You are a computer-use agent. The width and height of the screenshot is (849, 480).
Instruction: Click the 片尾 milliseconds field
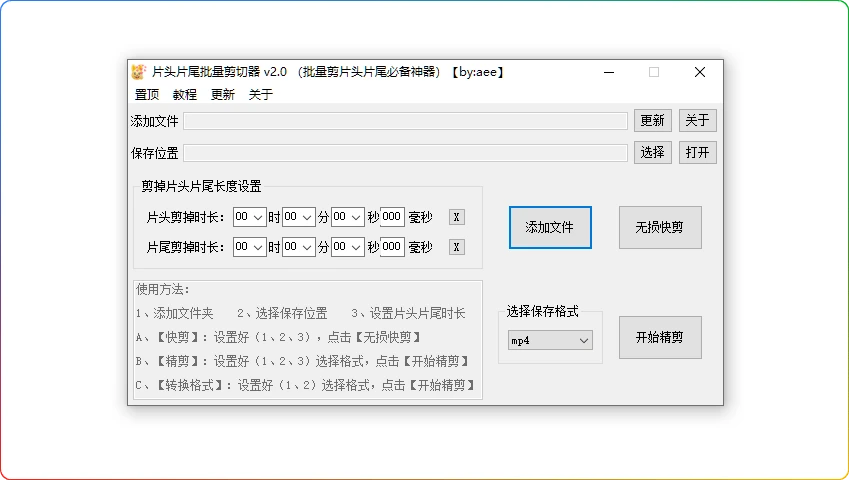pos(392,247)
